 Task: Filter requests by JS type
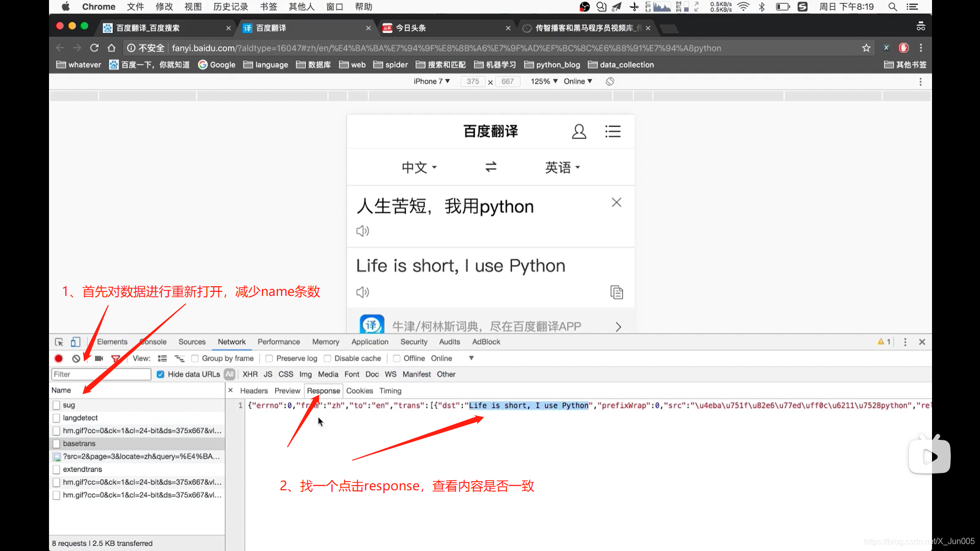pyautogui.click(x=268, y=374)
